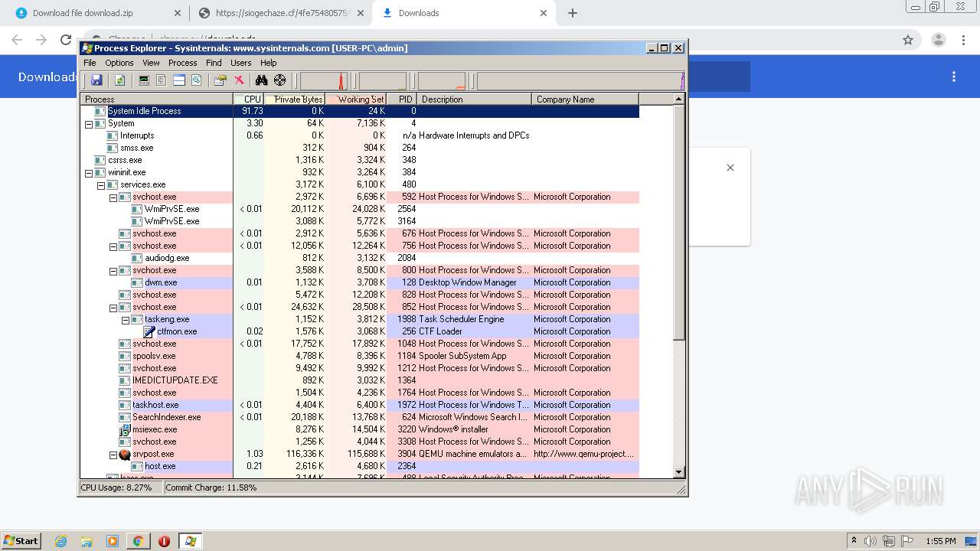Sort by the PID column header

pyautogui.click(x=402, y=99)
